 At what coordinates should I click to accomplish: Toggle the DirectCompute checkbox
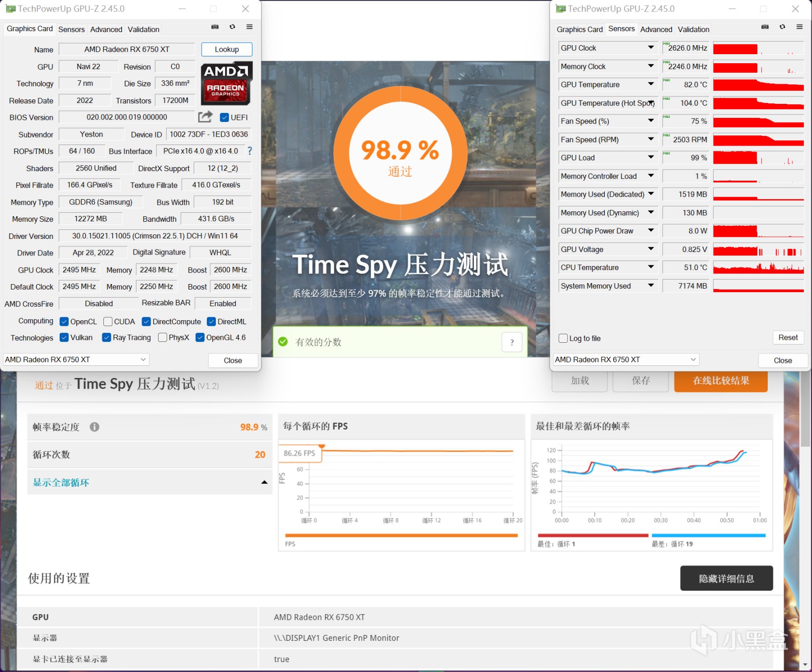click(146, 322)
